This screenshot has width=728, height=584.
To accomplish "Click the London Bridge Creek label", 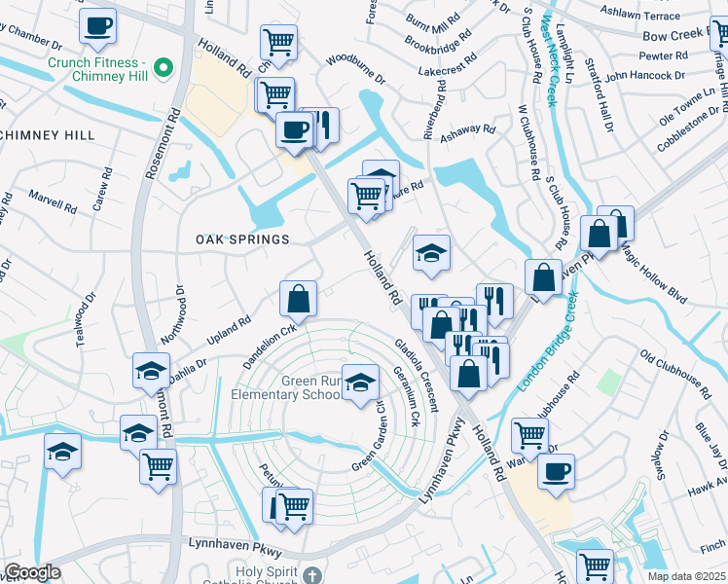I will click(548, 342).
